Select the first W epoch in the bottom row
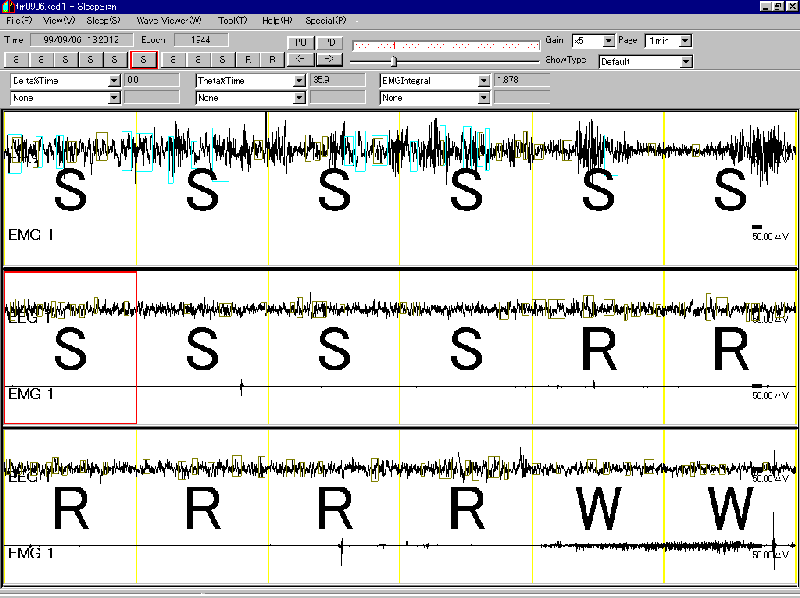 (598, 507)
